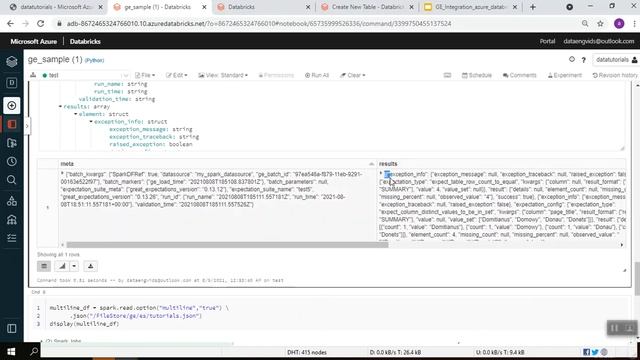
Task: Click the help question mark icon
Action: tap(584, 60)
